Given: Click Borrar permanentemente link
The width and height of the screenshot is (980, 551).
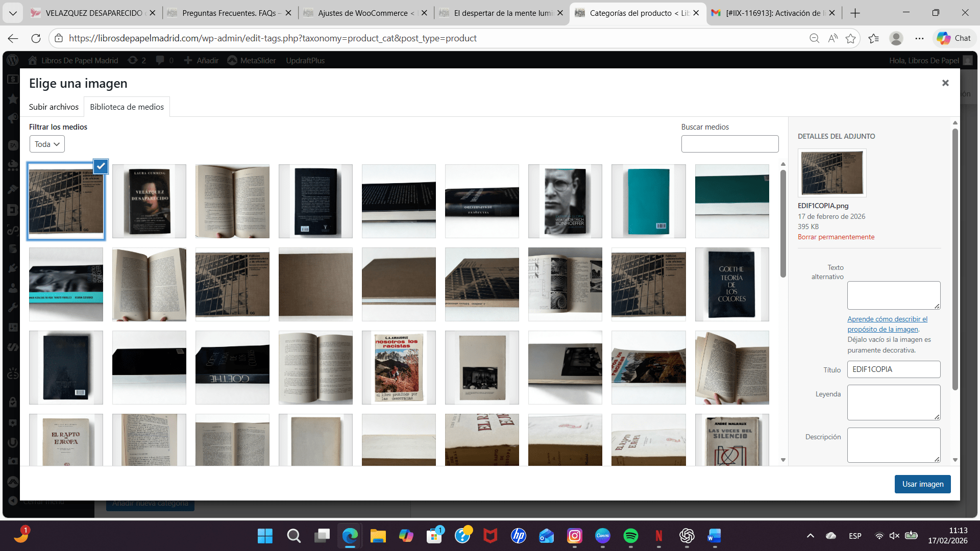Looking at the screenshot, I should [836, 237].
